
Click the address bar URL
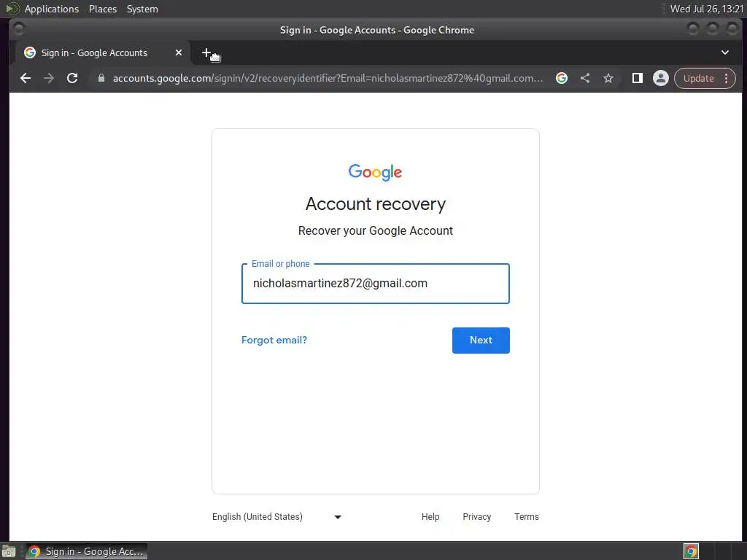tap(328, 78)
